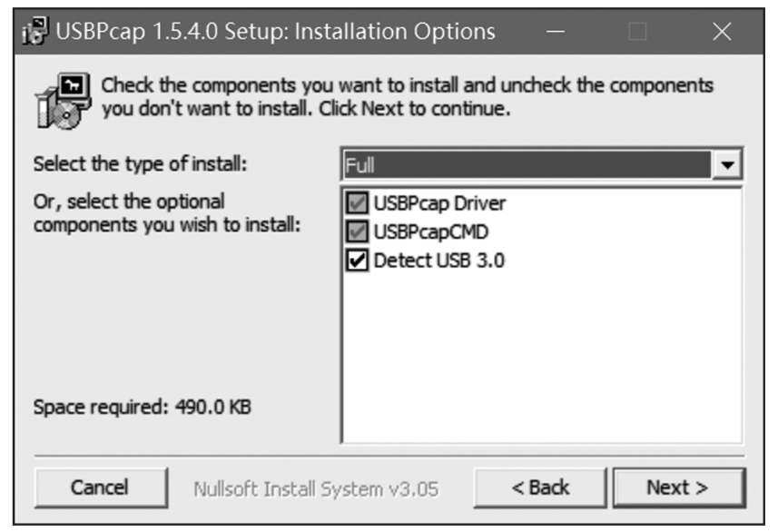Viewport: 778px width, 532px height.
Task: Uncheck the Detect USB 3.0 checkbox
Action: pyautogui.click(x=359, y=261)
